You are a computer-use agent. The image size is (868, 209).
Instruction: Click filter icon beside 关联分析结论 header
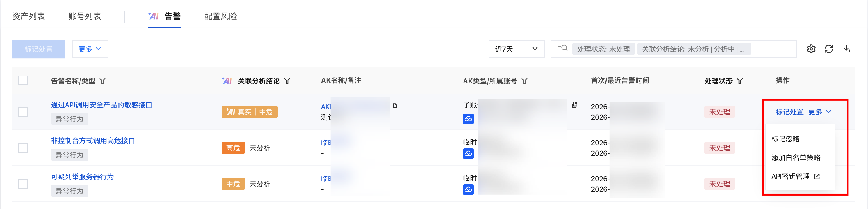[287, 81]
